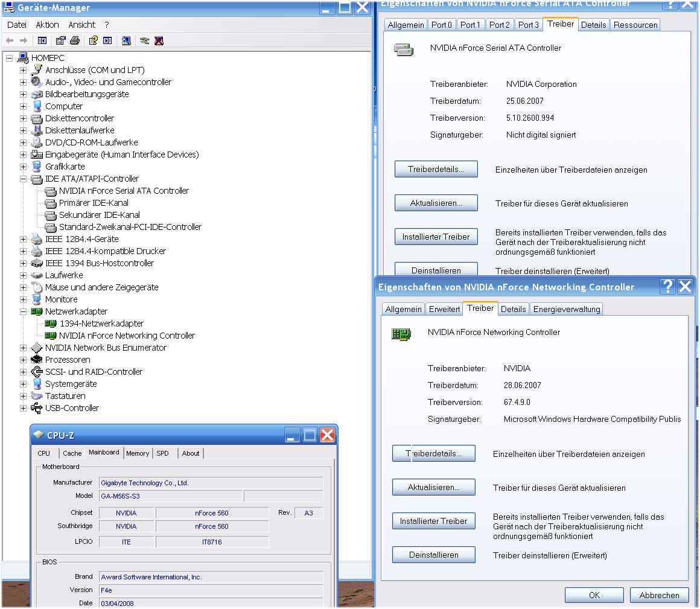
Task: Click the Serial ATA Controller device icon in properties
Action: (x=404, y=49)
